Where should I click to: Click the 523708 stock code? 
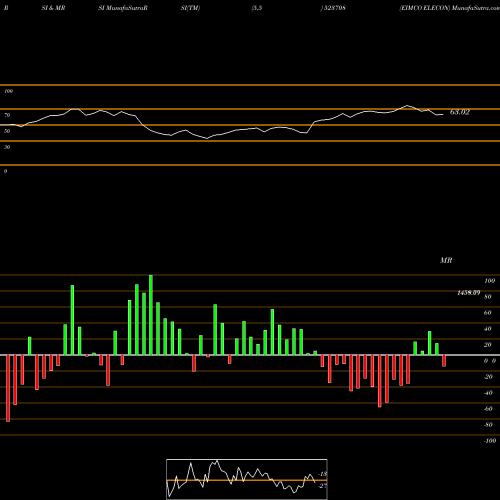[334, 8]
